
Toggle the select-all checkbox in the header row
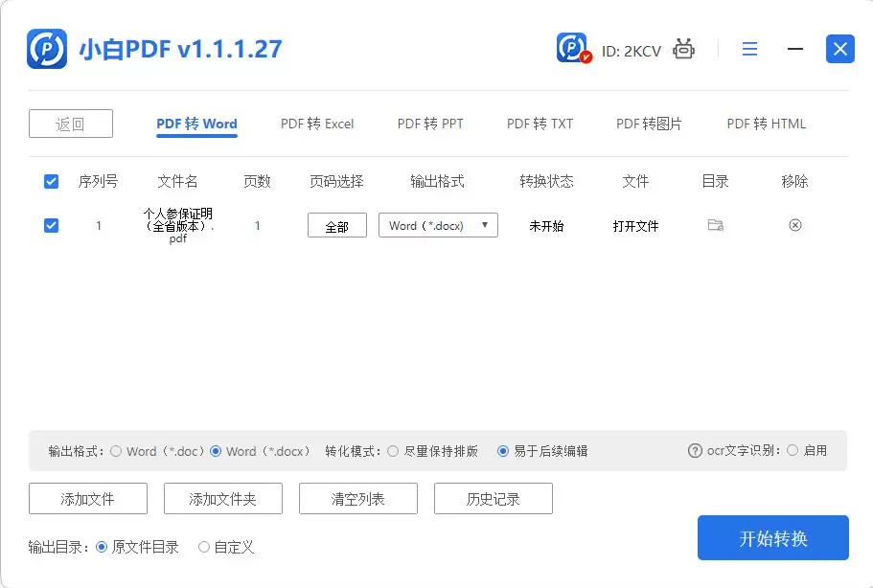coord(51,181)
